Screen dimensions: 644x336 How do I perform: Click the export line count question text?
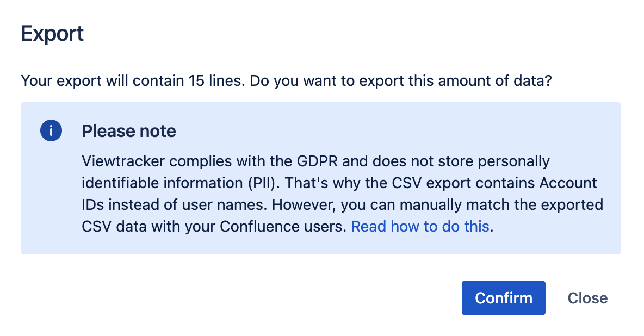287,82
